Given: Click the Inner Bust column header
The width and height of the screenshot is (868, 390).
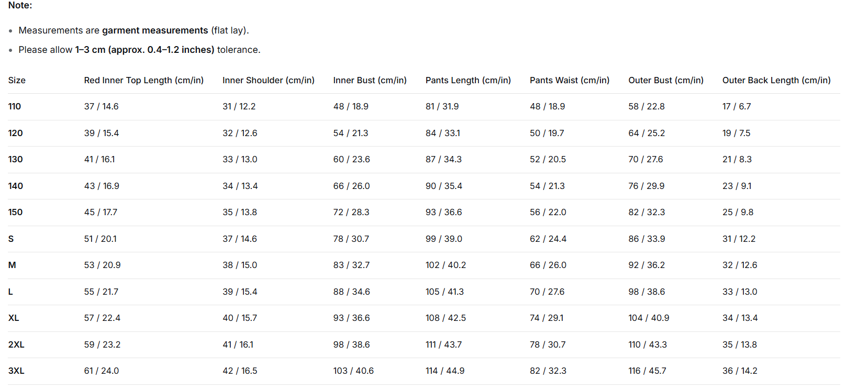Looking at the screenshot, I should 370,80.
